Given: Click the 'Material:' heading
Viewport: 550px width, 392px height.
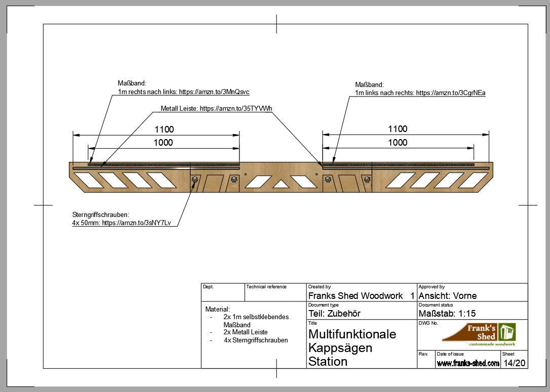Looking at the screenshot, I should 217,310.
